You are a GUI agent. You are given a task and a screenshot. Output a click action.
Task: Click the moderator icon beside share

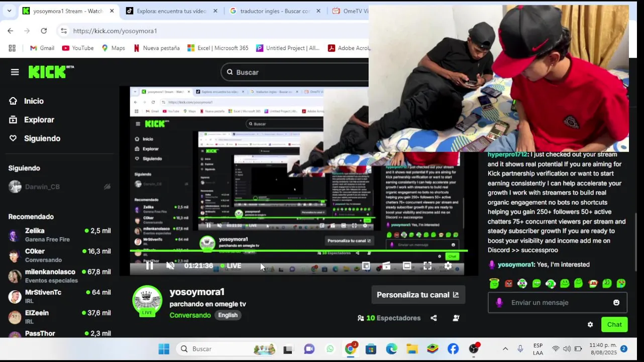tap(456, 318)
